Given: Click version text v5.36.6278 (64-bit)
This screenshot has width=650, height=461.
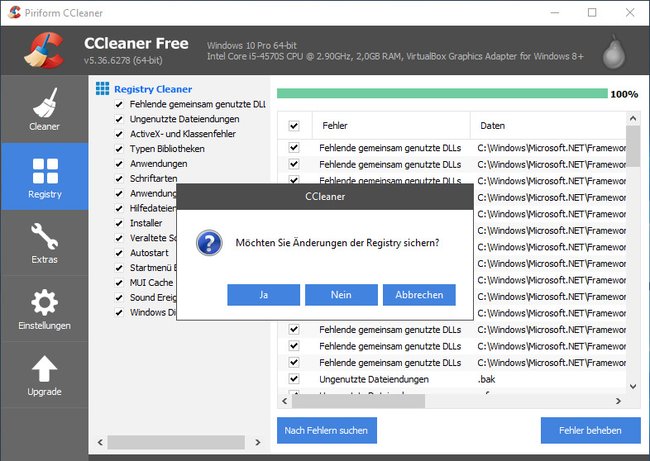Looking at the screenshot, I should [x=123, y=61].
